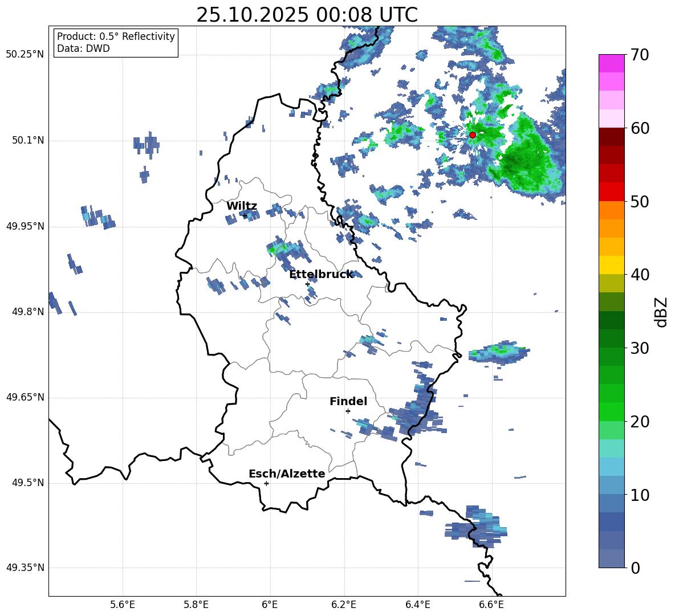Click the Wiltz location cross marker
This screenshot has height=616, width=675.
coord(245,215)
